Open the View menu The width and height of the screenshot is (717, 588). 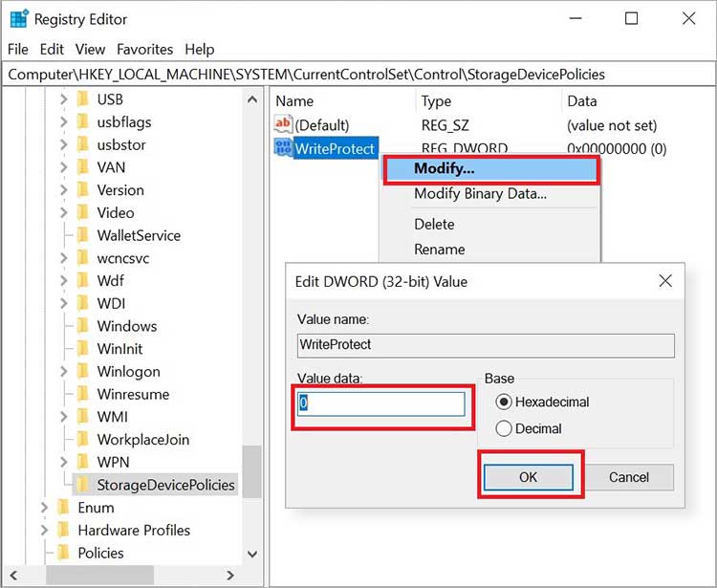tap(90, 49)
